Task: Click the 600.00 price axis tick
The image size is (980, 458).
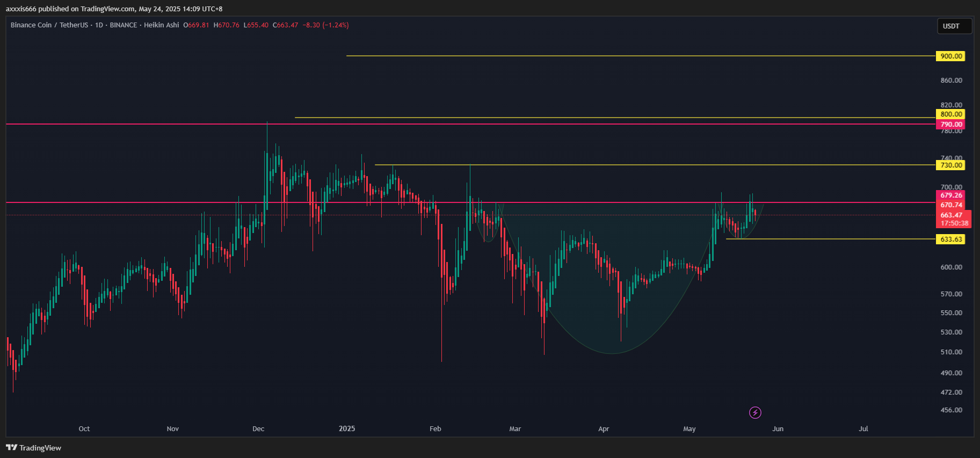Action: coord(951,267)
